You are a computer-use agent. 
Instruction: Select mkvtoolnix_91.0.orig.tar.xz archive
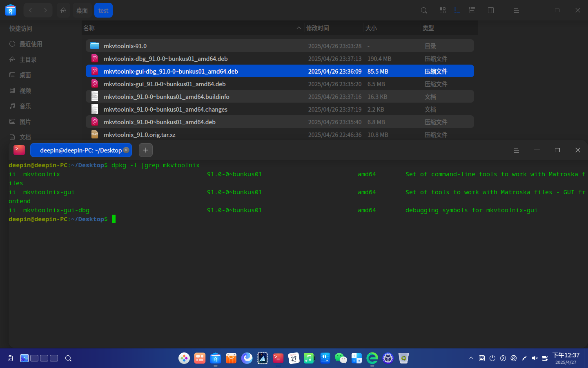280,135
